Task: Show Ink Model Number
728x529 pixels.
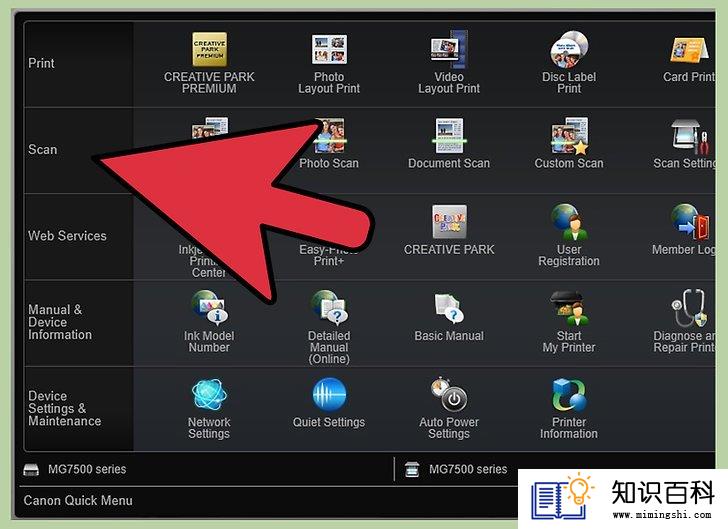Action: coord(209,307)
